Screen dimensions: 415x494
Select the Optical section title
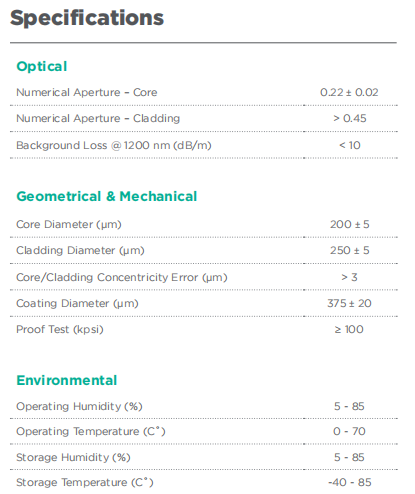coord(42,66)
